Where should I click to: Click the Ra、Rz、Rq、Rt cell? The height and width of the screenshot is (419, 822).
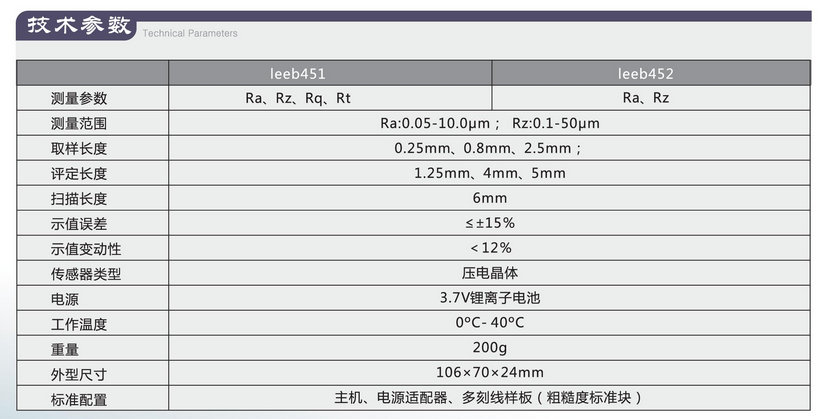pyautogui.click(x=298, y=98)
